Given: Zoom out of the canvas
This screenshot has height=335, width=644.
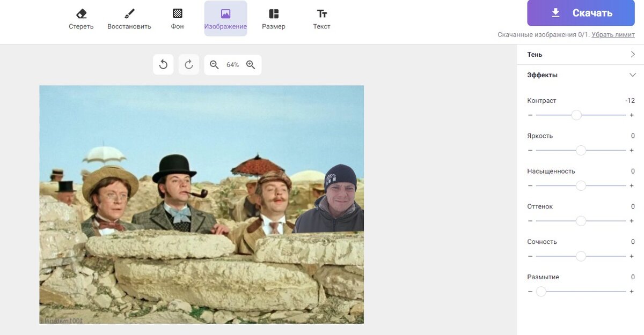Looking at the screenshot, I should (214, 65).
